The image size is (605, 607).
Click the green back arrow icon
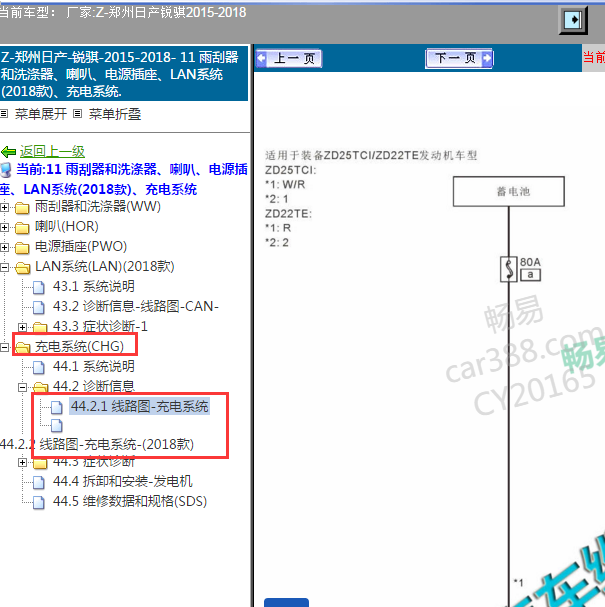[9, 151]
